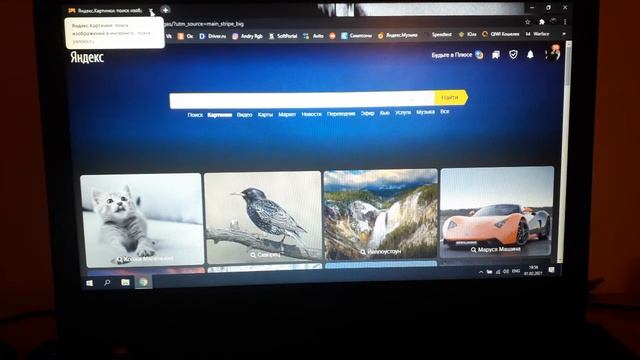This screenshot has height=360, width=640.
Task: Open File Explorer from taskbar
Action: coord(125,282)
